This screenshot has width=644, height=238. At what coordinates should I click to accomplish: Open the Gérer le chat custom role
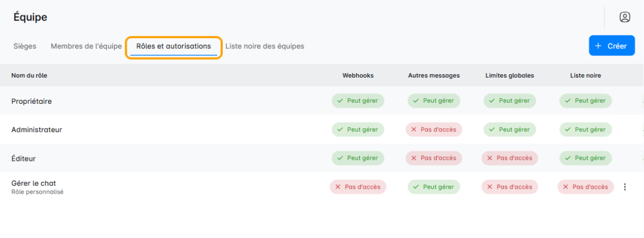coord(33,184)
